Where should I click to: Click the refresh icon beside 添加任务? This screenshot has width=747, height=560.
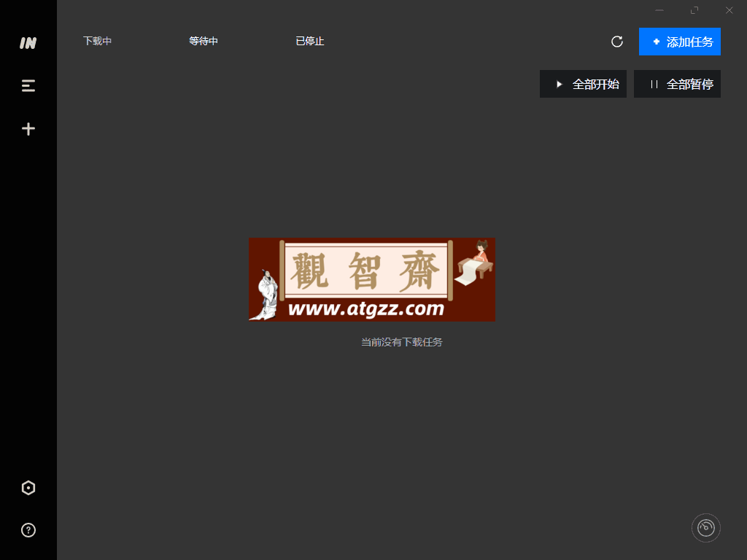pyautogui.click(x=617, y=42)
